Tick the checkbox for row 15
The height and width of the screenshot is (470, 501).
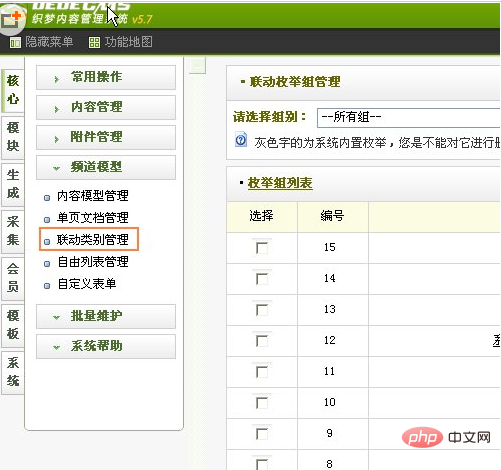(262, 248)
